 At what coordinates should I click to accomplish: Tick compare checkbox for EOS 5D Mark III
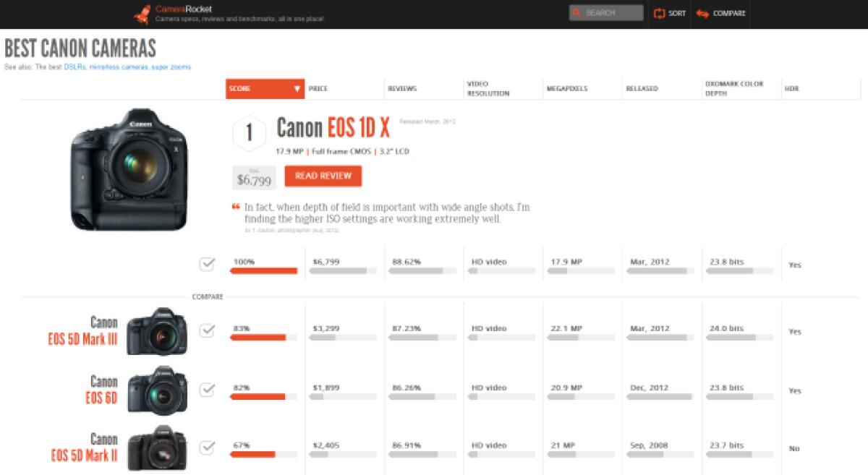tap(207, 330)
